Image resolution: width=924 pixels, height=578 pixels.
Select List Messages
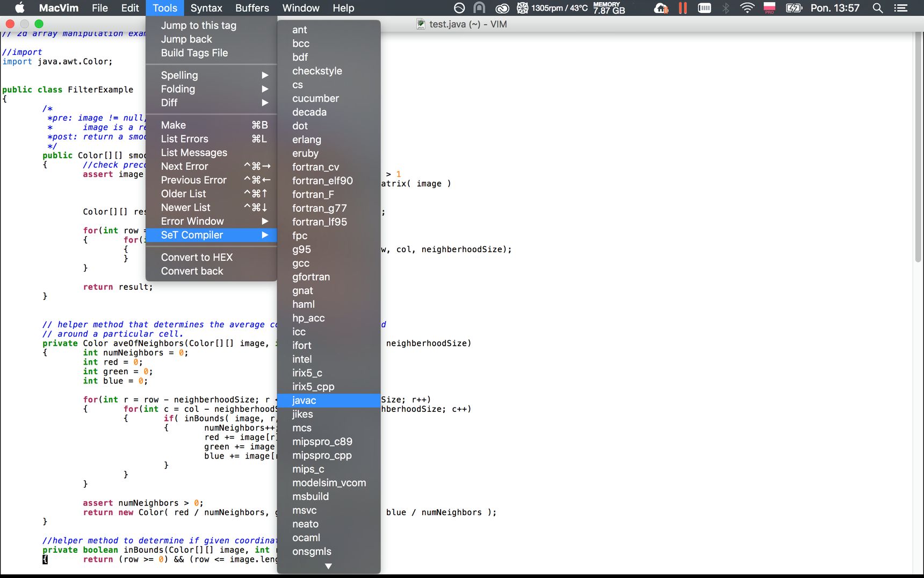[x=211, y=153]
